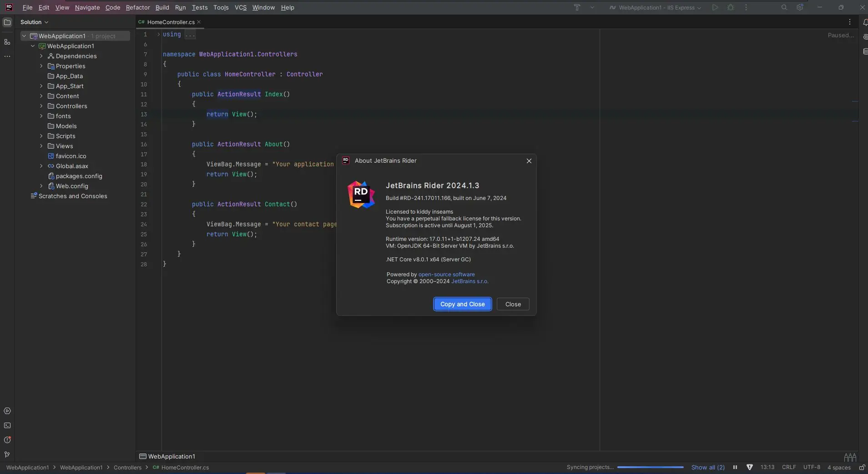
Task: Click the WebApplication1 context tab below the editor
Action: click(x=167, y=456)
